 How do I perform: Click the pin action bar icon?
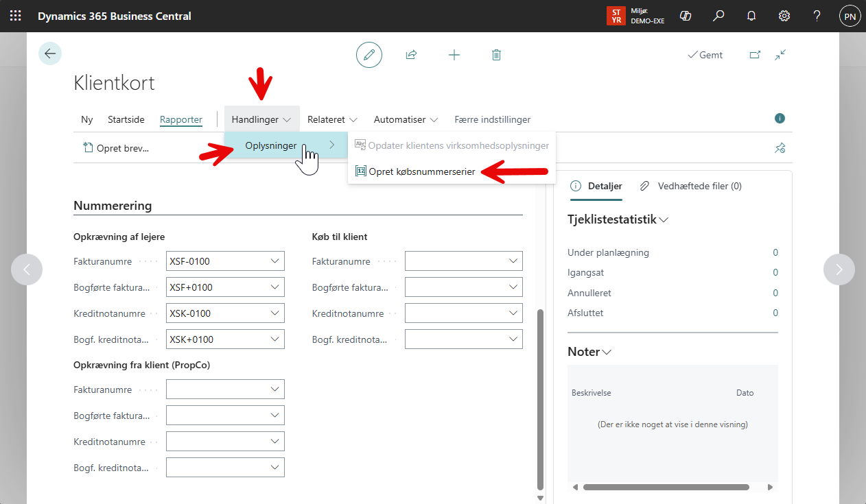tap(780, 147)
